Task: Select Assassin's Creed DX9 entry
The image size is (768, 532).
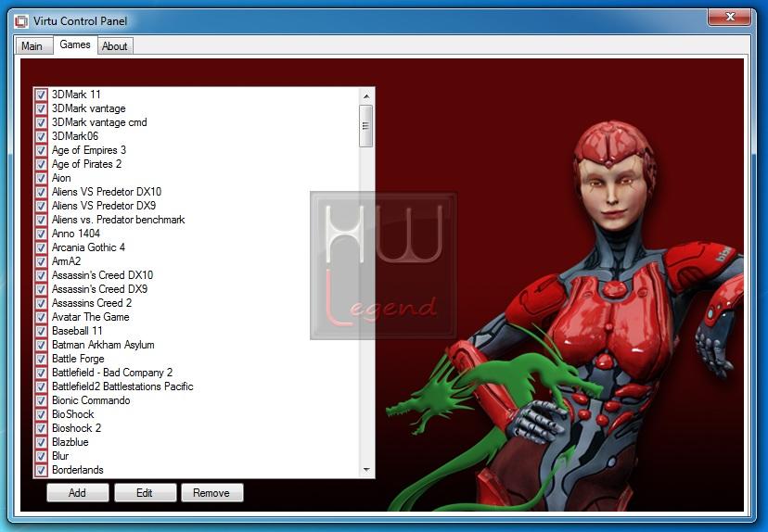Action: (x=100, y=289)
